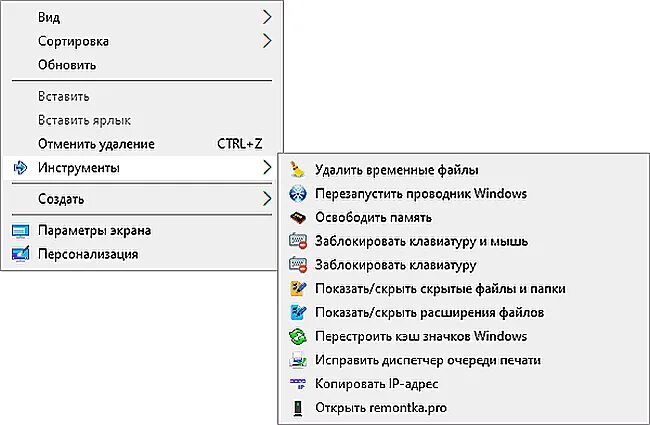Click the Инструменты menu icon
This screenshot has height=425, width=650.
[x=20, y=167]
